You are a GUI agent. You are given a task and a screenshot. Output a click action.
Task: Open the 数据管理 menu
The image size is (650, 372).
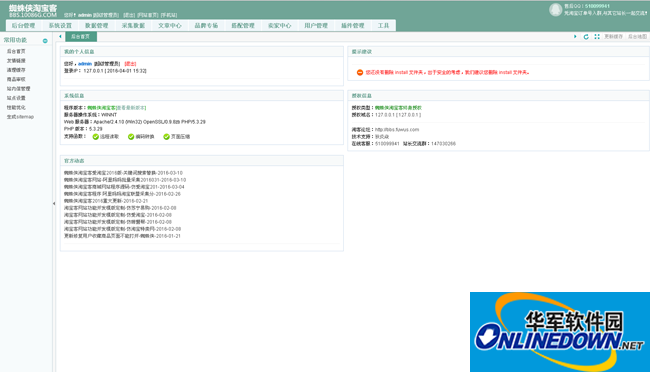97,25
